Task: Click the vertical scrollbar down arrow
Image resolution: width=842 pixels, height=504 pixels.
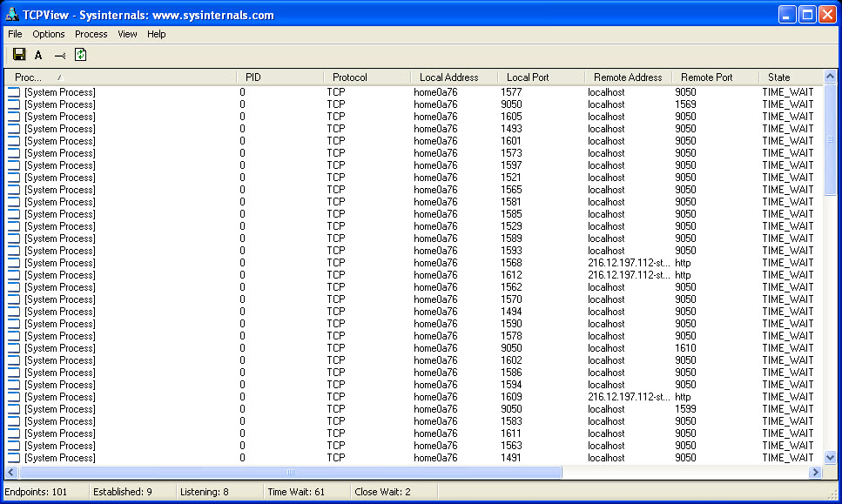Action: tap(830, 458)
